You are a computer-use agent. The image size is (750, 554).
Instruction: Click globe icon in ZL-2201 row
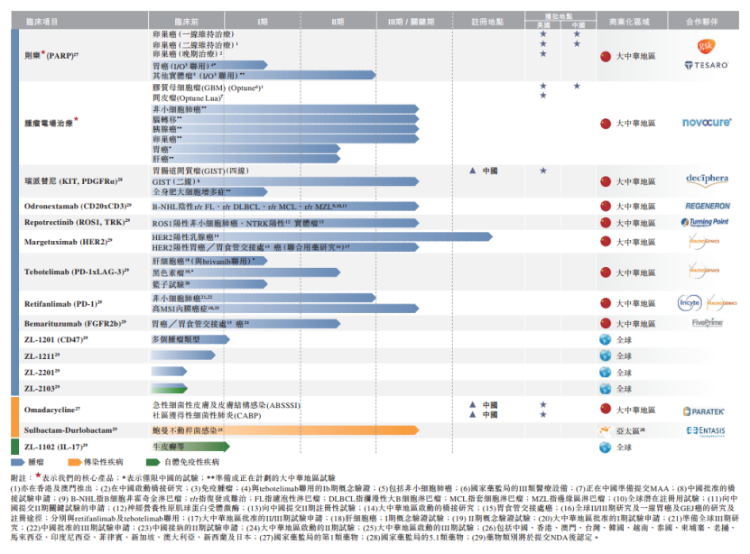click(x=606, y=372)
